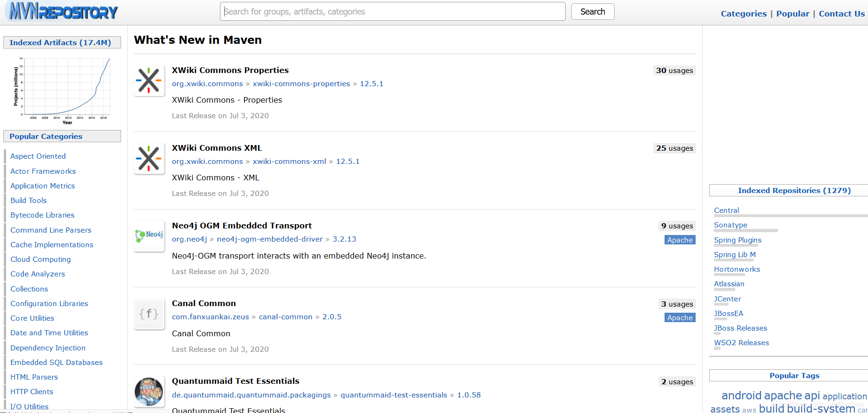The height and width of the screenshot is (413, 868).
Task: Select Core Utilities category
Action: tap(32, 318)
